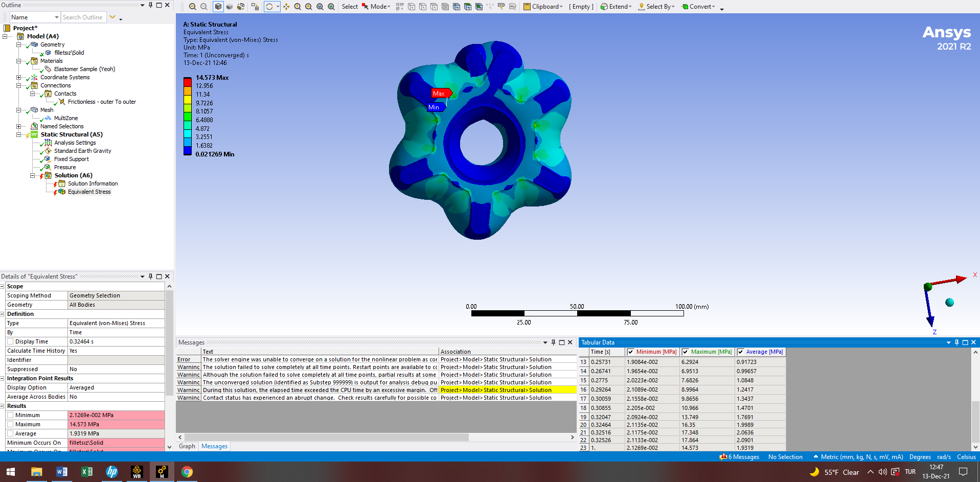
Task: Open Chrome from the taskbar
Action: (x=187, y=472)
